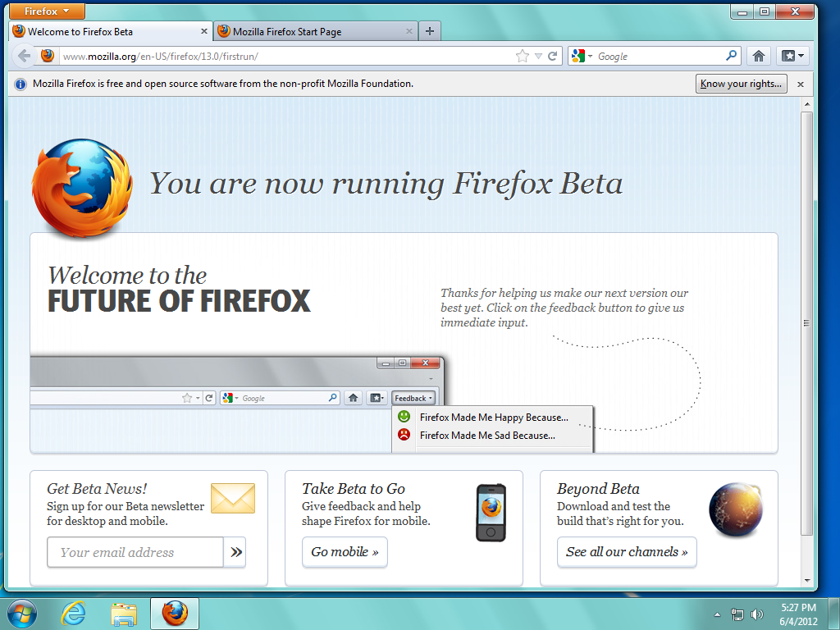Open the Google search engine selector
Viewport: 840px width, 630px height.
click(582, 56)
